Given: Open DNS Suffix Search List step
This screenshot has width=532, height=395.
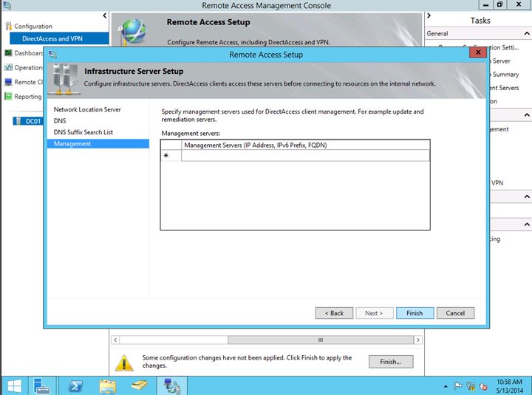Looking at the screenshot, I should [x=83, y=132].
